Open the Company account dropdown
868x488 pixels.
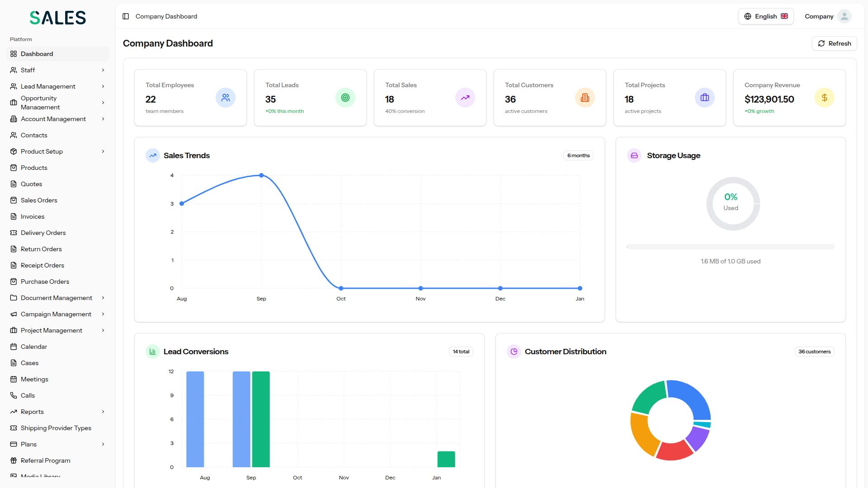pos(827,16)
